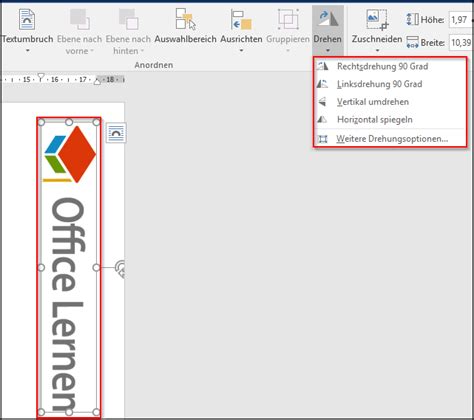Click the Höhe height icon
The image size is (474, 420).
click(412, 19)
